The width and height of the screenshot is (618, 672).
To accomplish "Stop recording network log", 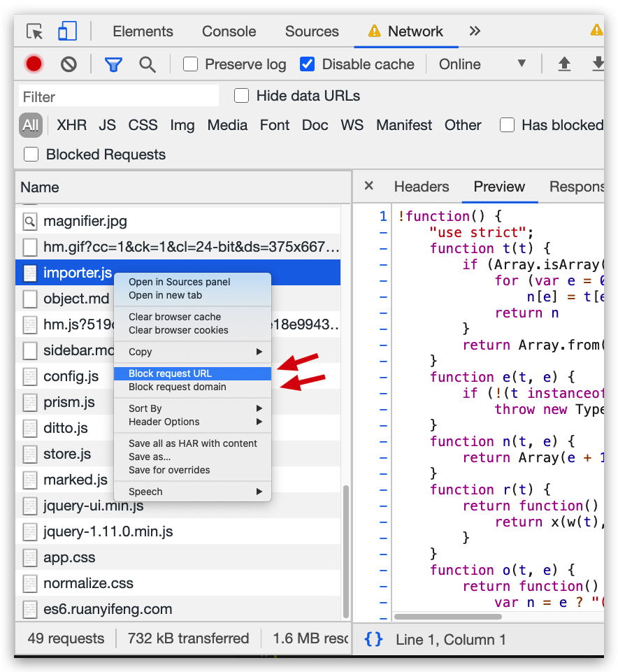I will point(34,64).
